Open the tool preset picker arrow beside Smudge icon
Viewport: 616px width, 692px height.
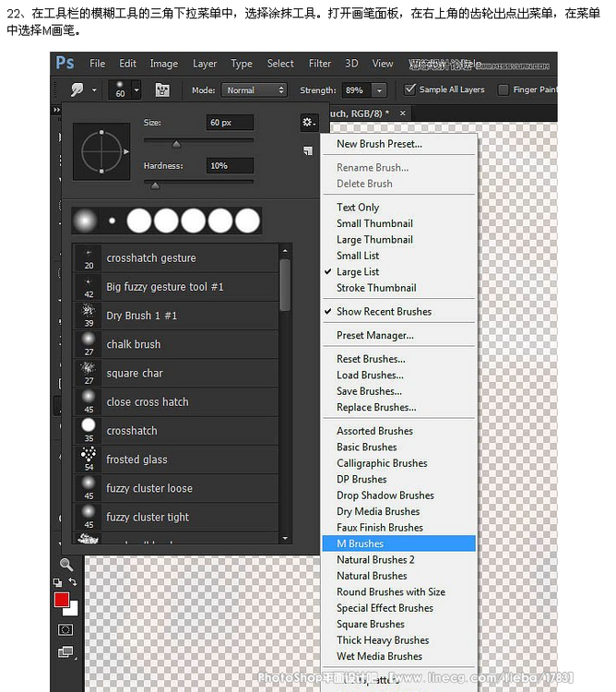coord(94,90)
